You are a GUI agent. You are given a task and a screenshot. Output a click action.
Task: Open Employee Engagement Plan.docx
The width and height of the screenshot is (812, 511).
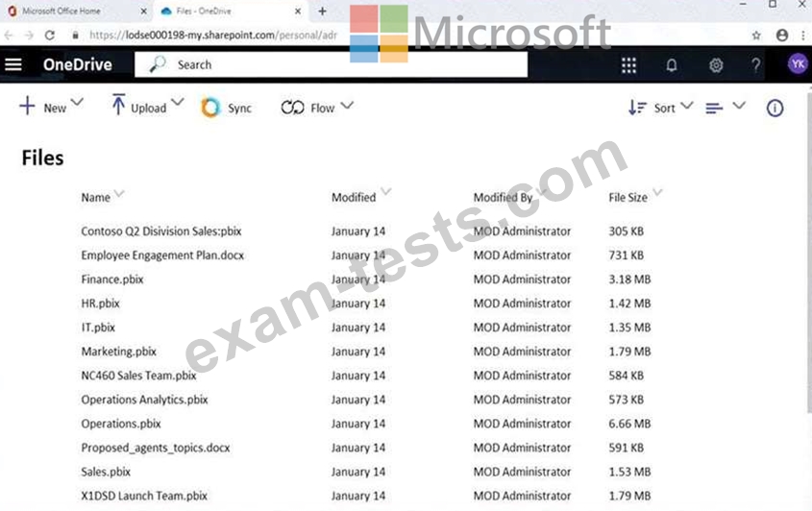tap(162, 255)
